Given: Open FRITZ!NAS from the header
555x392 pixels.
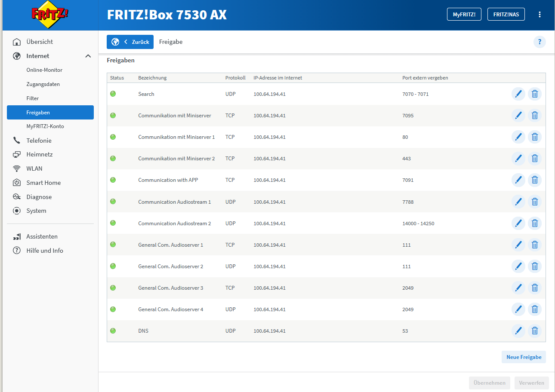Looking at the screenshot, I should coord(506,14).
